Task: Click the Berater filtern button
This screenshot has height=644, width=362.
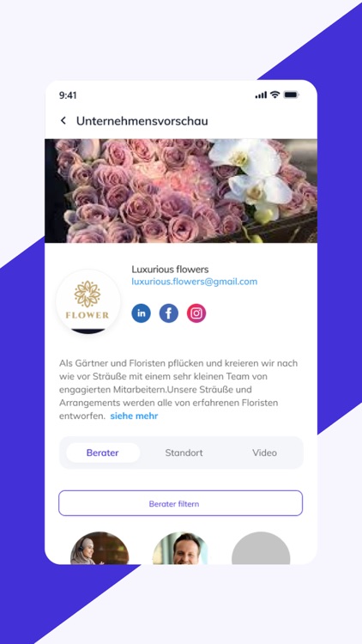Action: pos(181,503)
